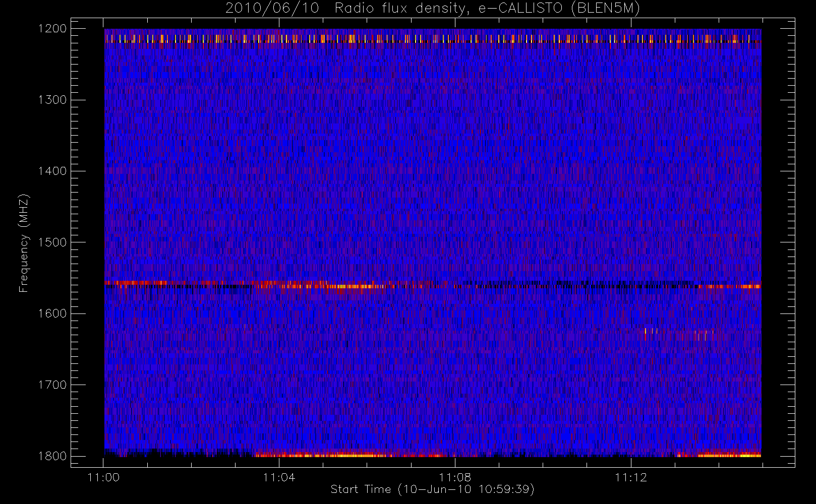The width and height of the screenshot is (816, 504).
Task: Select the 1700 frequency tick label
Action: (52, 385)
